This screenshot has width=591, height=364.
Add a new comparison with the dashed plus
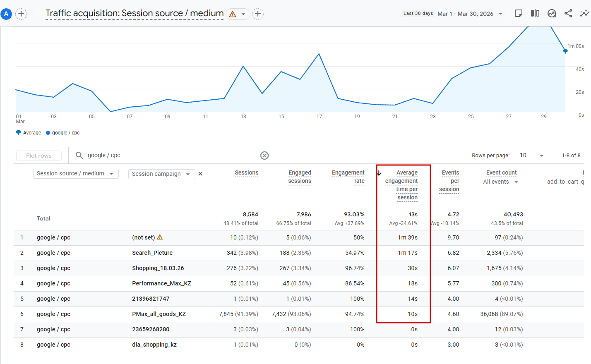(x=21, y=14)
